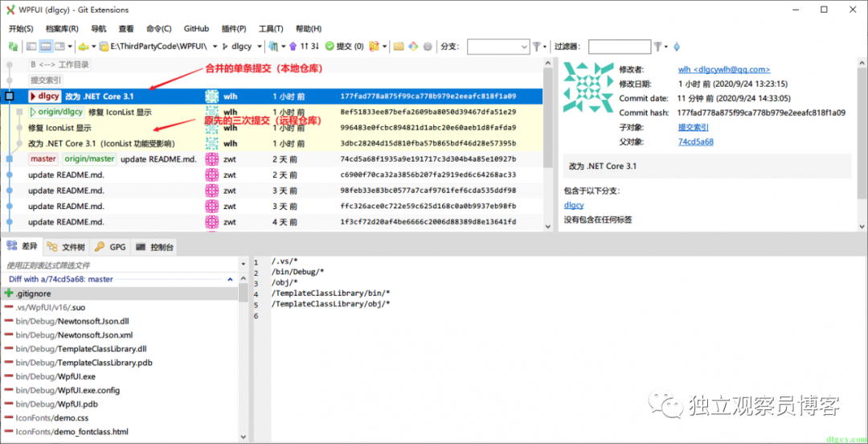
Task: Click the revision grid vertical scrollbar
Action: click(x=548, y=144)
